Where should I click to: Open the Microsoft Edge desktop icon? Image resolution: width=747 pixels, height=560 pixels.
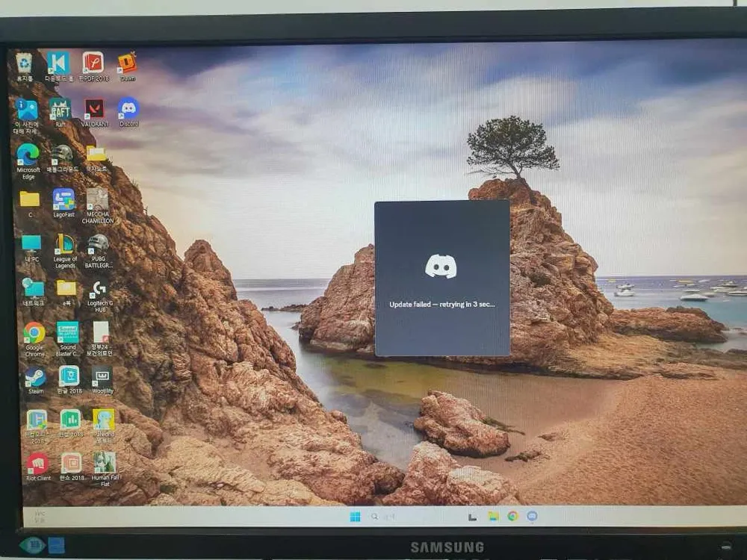pos(28,162)
